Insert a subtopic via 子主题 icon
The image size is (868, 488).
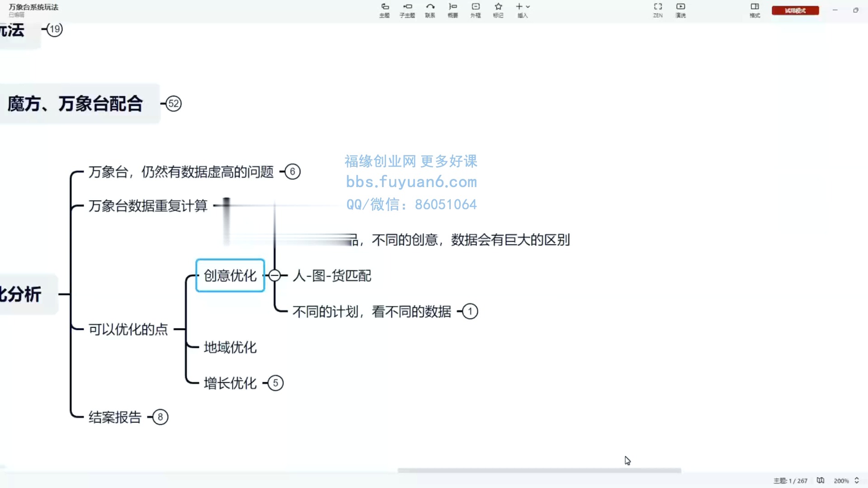(x=407, y=10)
